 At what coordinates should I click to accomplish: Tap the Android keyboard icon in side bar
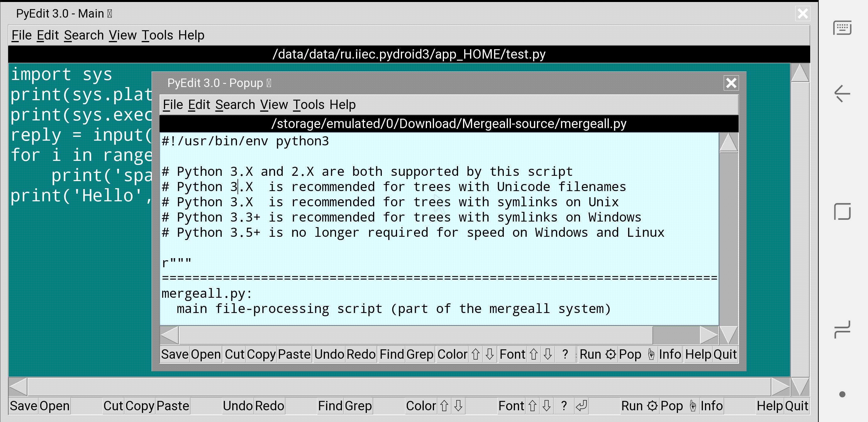842,28
